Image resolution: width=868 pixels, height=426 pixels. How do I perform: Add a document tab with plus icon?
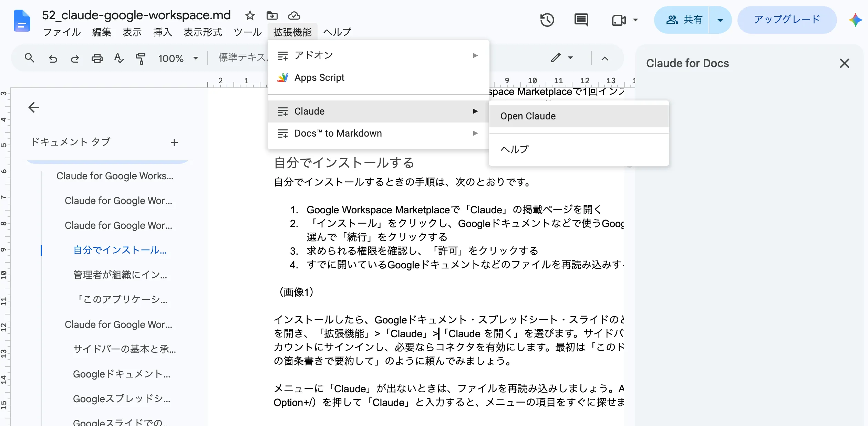tap(174, 142)
